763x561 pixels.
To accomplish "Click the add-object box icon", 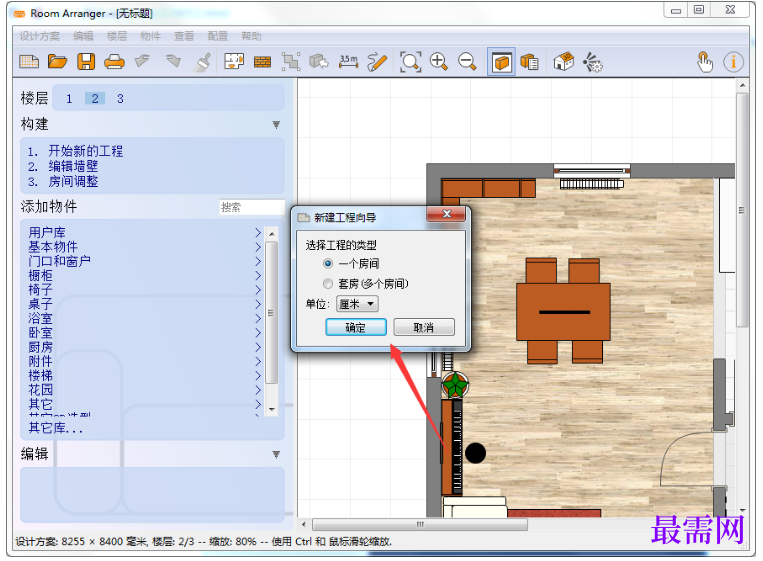I will coord(319,62).
